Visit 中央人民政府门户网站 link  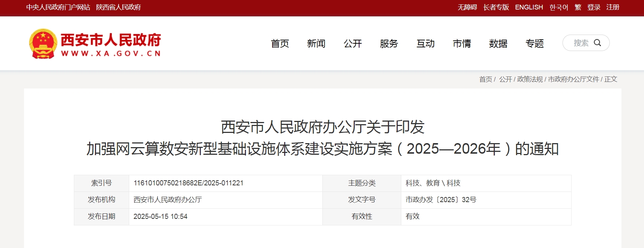[x=58, y=7]
